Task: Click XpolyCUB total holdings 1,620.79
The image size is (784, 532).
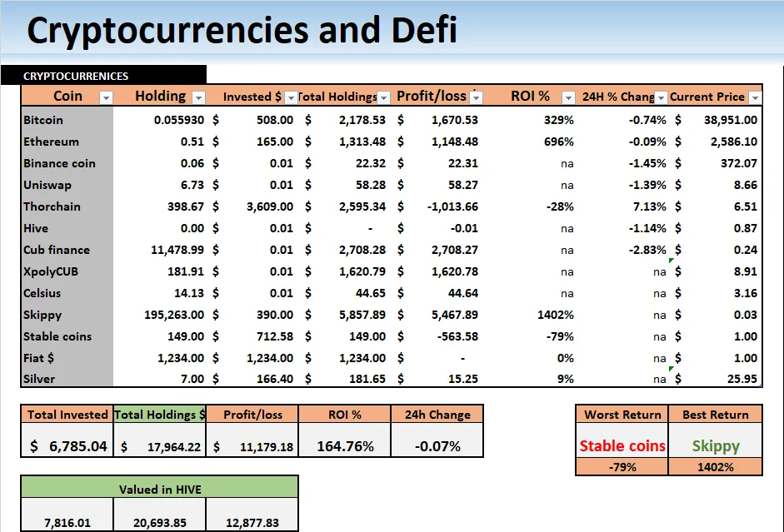Action: [362, 271]
